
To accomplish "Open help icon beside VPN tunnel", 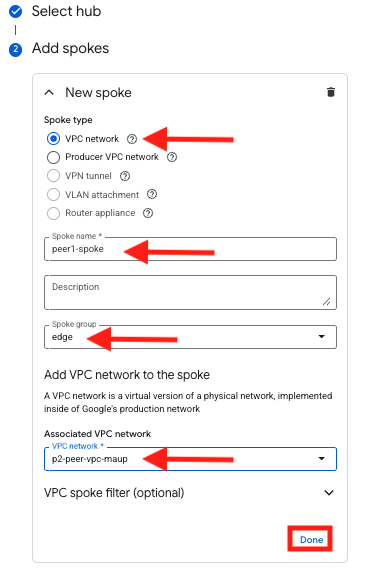I will coord(125,176).
